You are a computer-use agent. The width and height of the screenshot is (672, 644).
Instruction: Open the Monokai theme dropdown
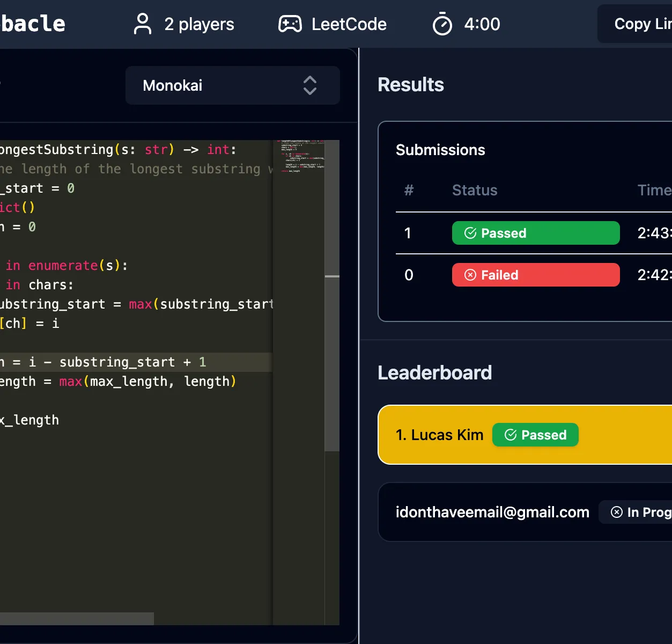(x=232, y=85)
